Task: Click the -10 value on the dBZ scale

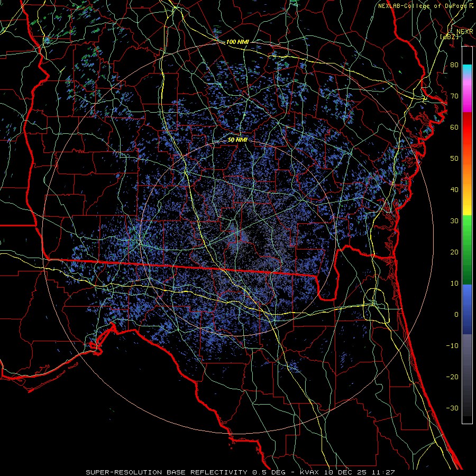Action: pos(452,346)
